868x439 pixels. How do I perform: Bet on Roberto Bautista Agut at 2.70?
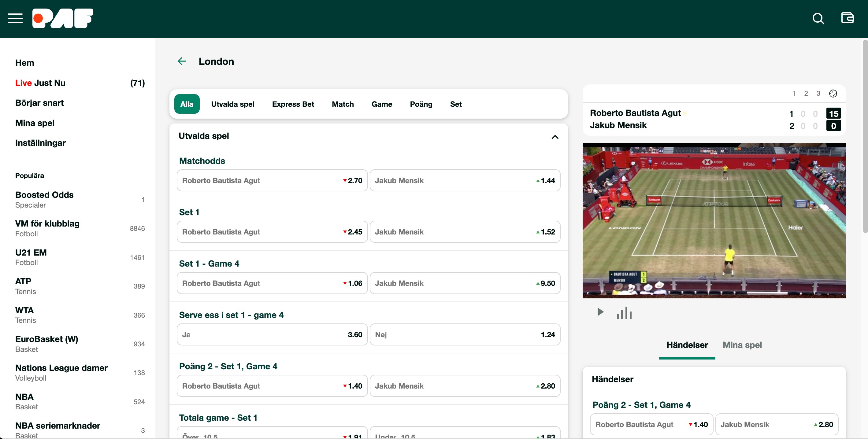tap(272, 180)
